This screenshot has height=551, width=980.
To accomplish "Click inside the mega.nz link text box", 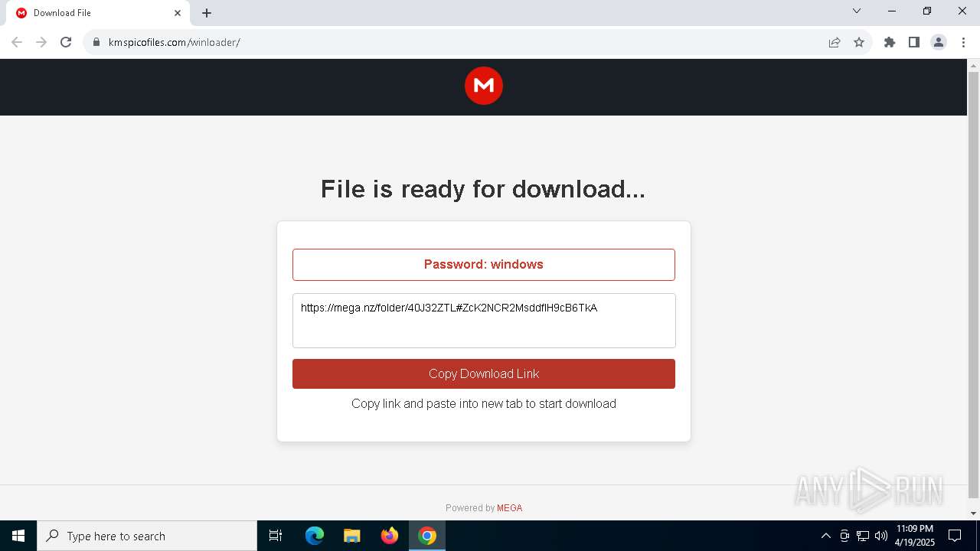I will click(484, 321).
